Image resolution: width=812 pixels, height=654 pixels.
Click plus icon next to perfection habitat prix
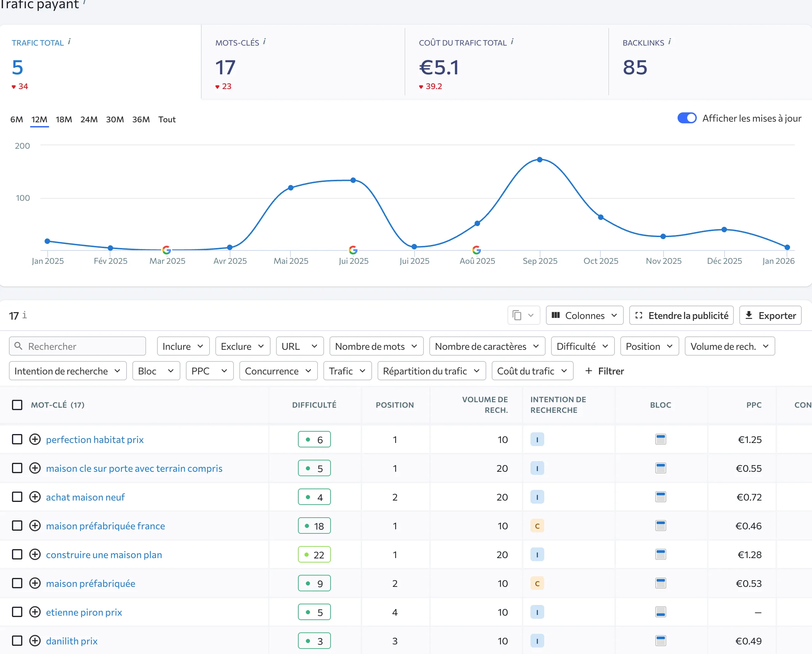pos(35,439)
